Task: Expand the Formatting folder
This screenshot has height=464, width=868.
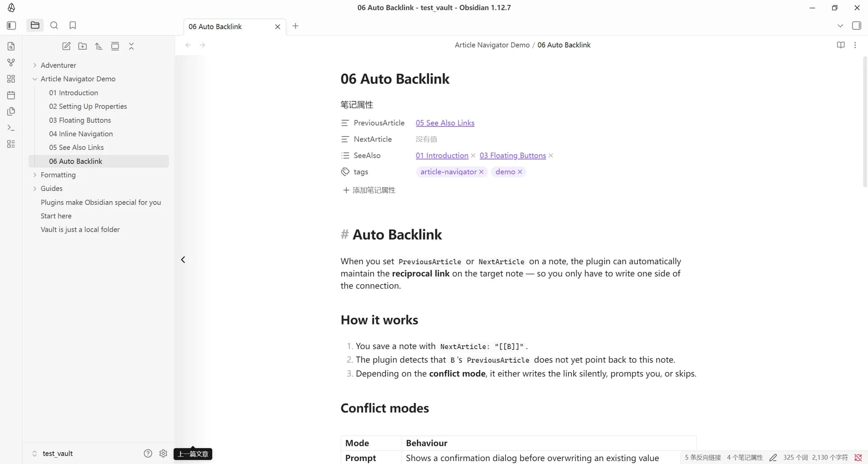Action: click(58, 175)
